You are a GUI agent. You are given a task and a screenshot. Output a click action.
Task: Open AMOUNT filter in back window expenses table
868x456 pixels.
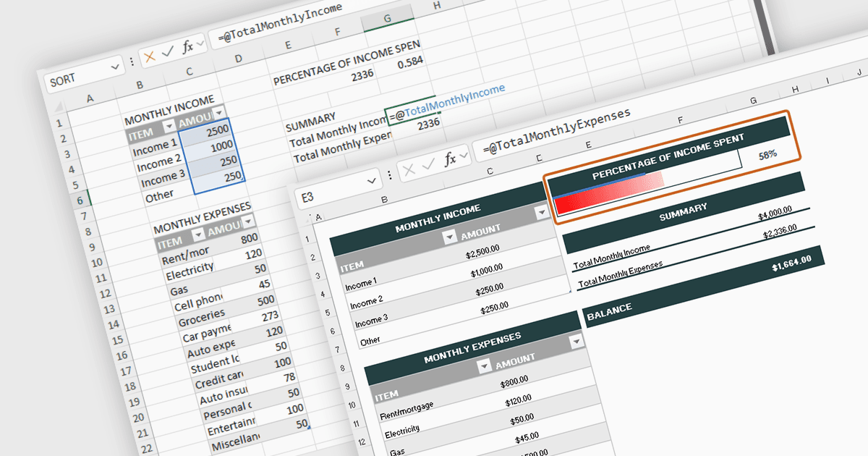tap(247, 223)
